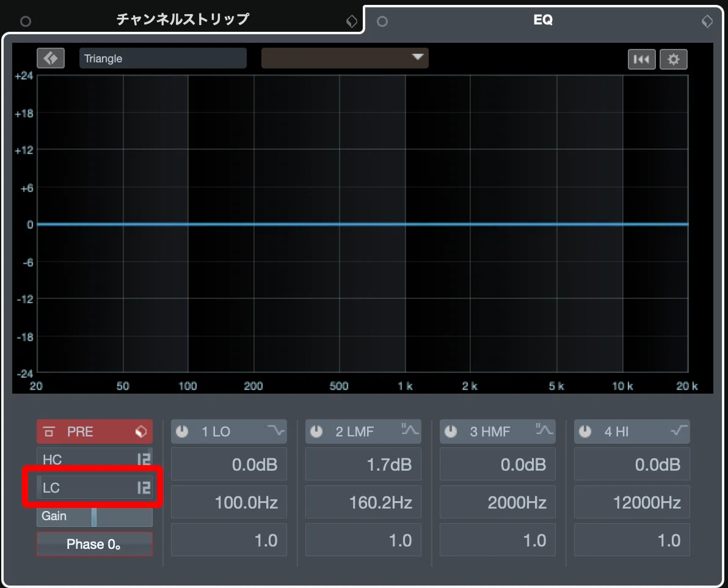The width and height of the screenshot is (728, 588).
Task: Change the HC filter slope icon
Action: click(x=144, y=459)
